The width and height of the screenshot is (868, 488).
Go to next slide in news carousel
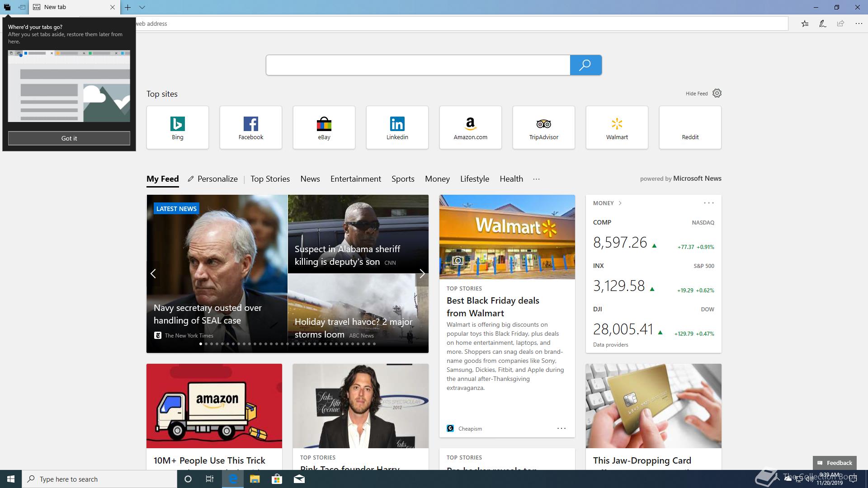point(422,274)
